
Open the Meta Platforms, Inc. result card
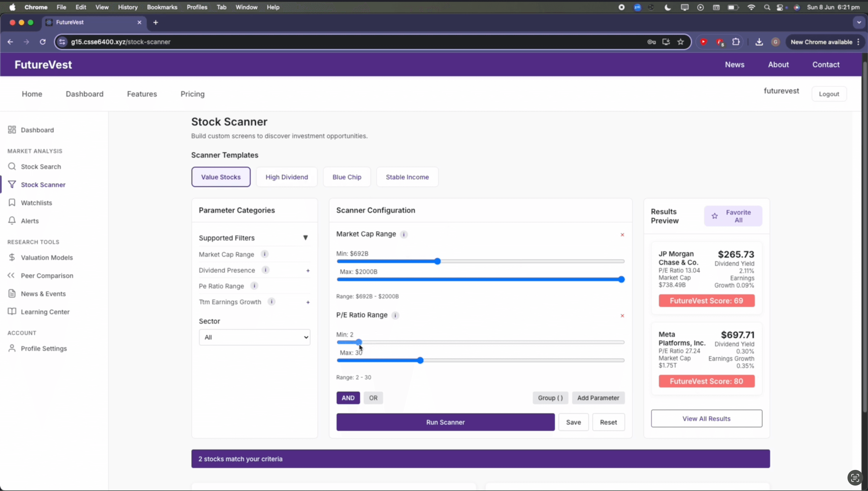[x=706, y=359]
